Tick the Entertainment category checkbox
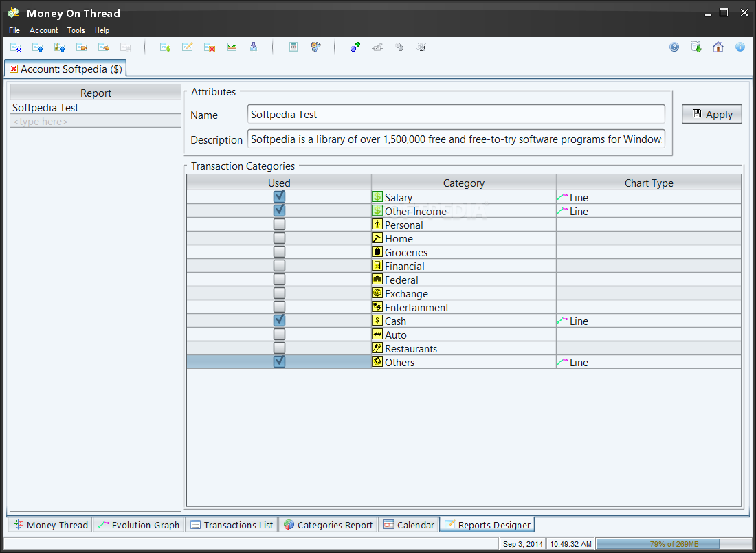This screenshot has height=553, width=756. pos(279,307)
